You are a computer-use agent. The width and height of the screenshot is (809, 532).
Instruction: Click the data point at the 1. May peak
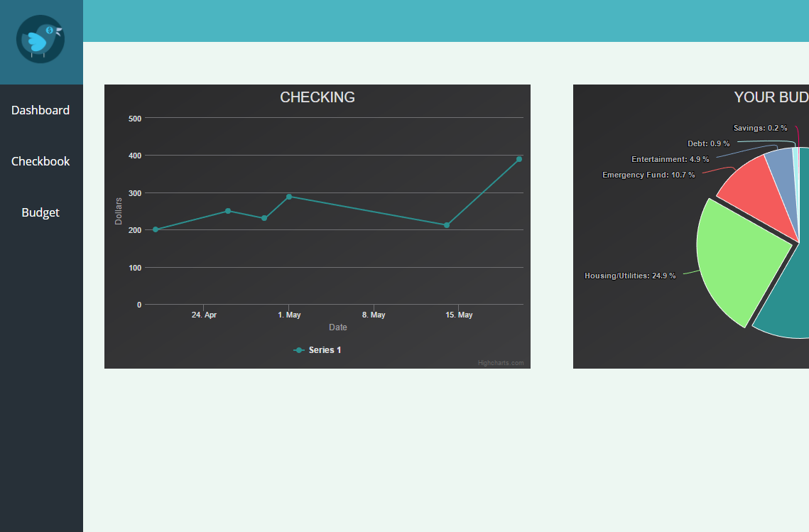click(x=289, y=197)
